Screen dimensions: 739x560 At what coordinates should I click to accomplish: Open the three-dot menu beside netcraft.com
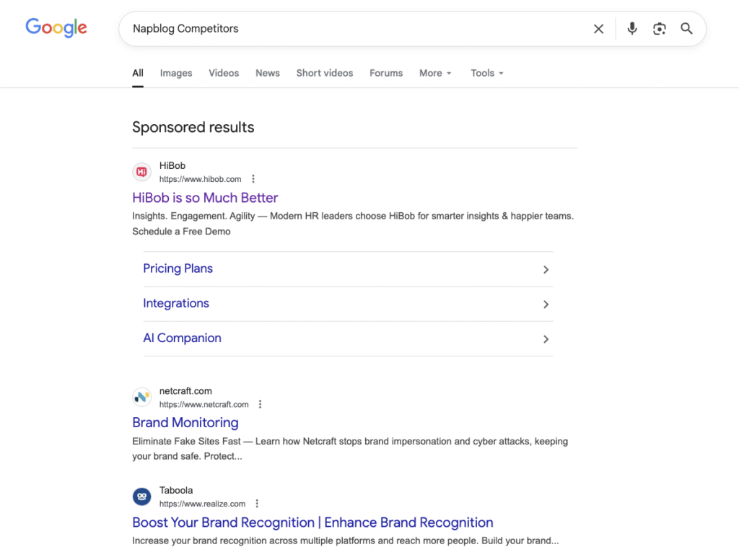tap(260, 404)
